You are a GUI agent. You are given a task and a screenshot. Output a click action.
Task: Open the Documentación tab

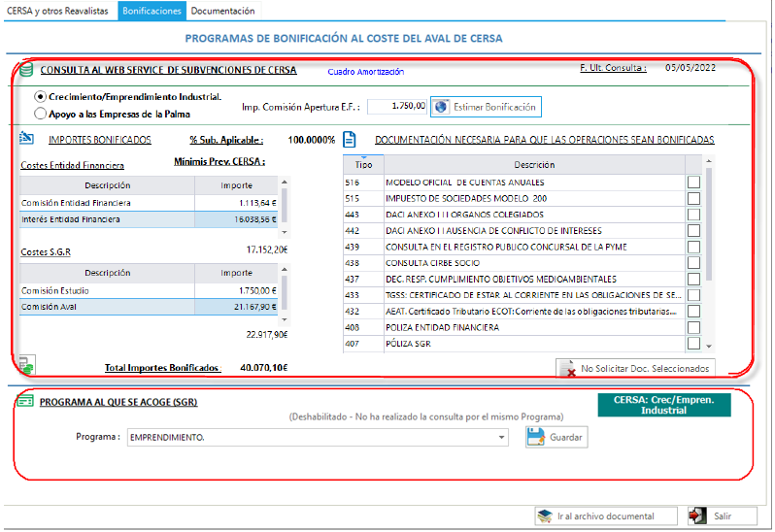tap(223, 11)
